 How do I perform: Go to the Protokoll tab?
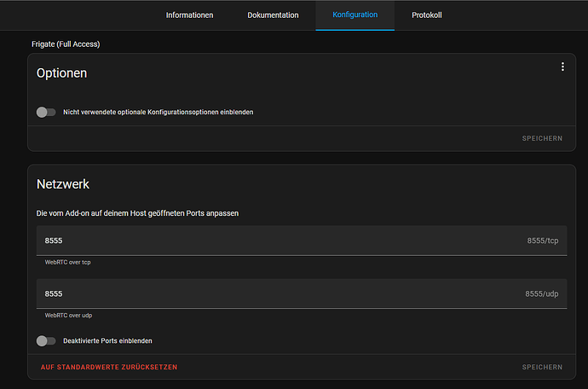coord(427,15)
